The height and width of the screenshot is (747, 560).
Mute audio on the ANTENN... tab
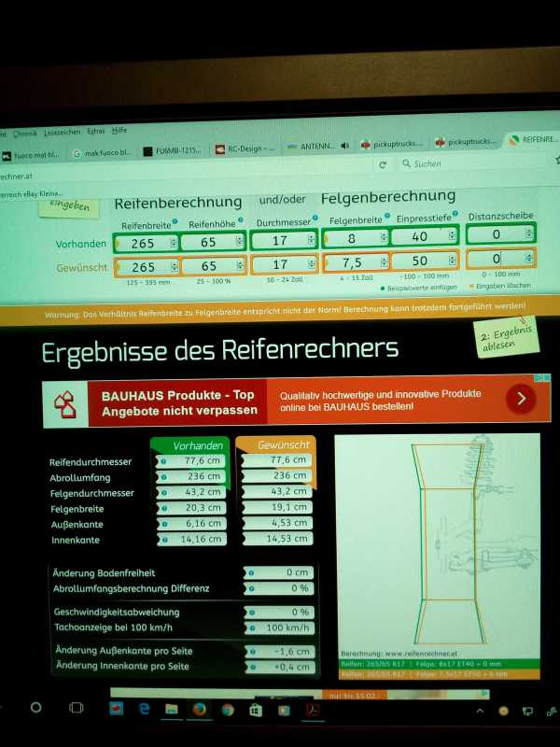point(345,146)
